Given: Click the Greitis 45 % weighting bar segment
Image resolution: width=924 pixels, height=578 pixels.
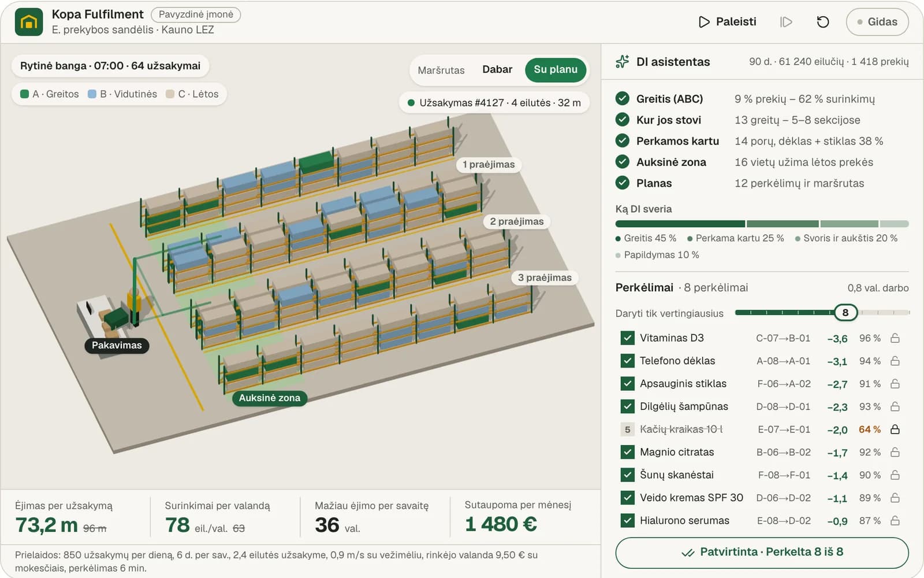Looking at the screenshot, I should pos(680,224).
